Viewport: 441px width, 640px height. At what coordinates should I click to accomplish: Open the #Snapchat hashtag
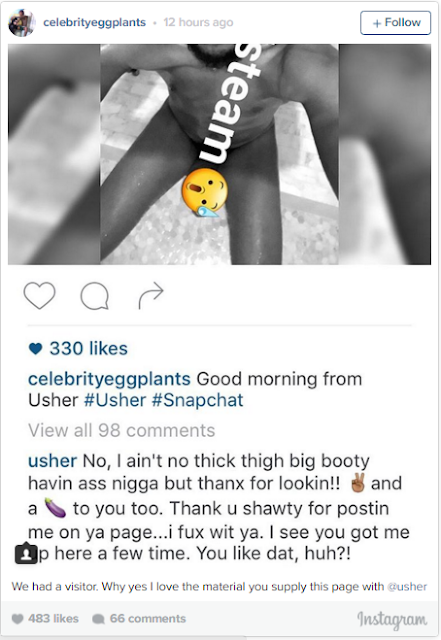point(198,400)
